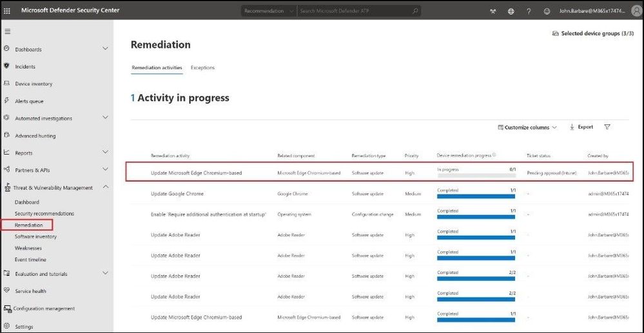Click the Service health heart icon
Screen dimensions: 644x333
coord(6,290)
